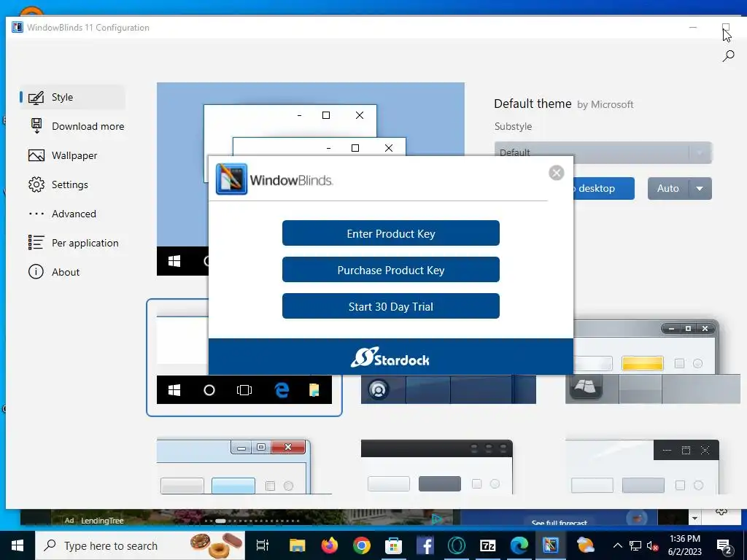Open the notification center icon
Viewport: 747px width, 560px height.
[724, 547]
